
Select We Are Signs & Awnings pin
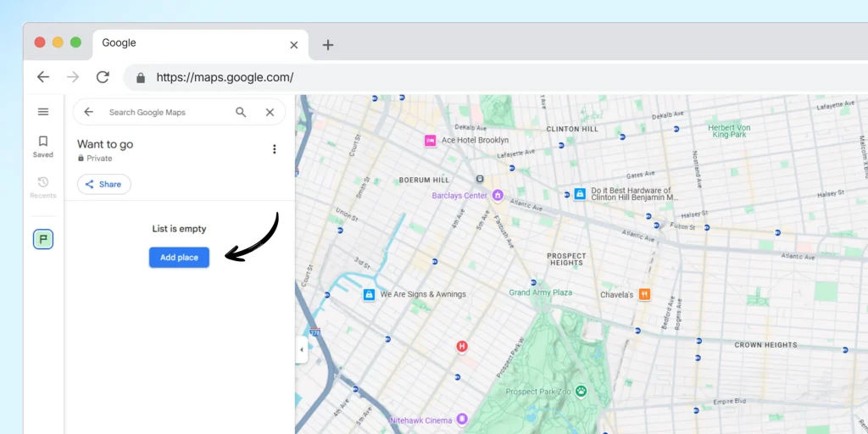click(x=370, y=294)
